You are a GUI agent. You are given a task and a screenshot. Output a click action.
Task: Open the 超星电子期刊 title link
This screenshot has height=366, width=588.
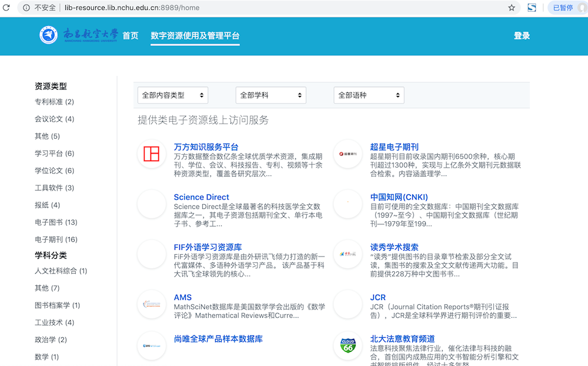[394, 147]
